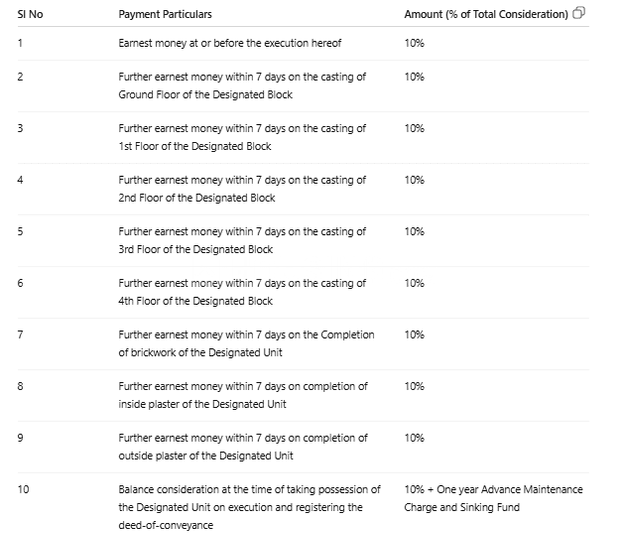Click the inside plaster completion payment text
Viewport: 625px width, 540px height.
[243, 395]
